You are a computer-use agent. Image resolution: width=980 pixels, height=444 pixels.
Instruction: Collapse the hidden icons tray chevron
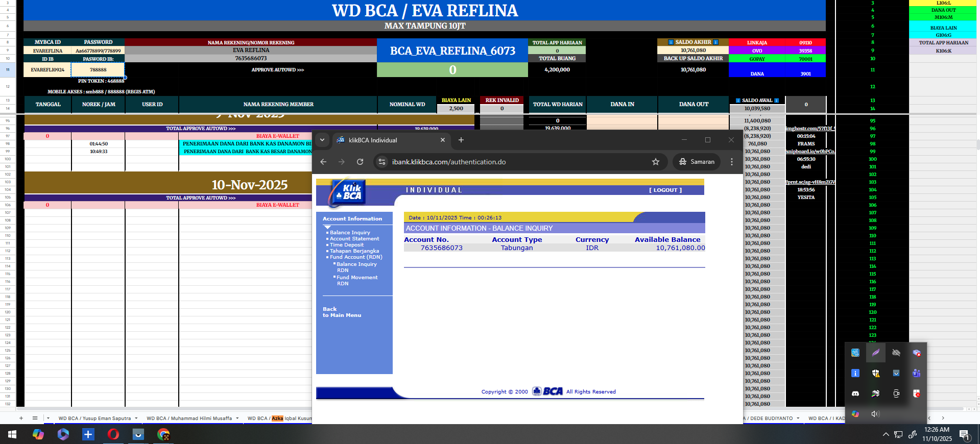click(x=886, y=434)
